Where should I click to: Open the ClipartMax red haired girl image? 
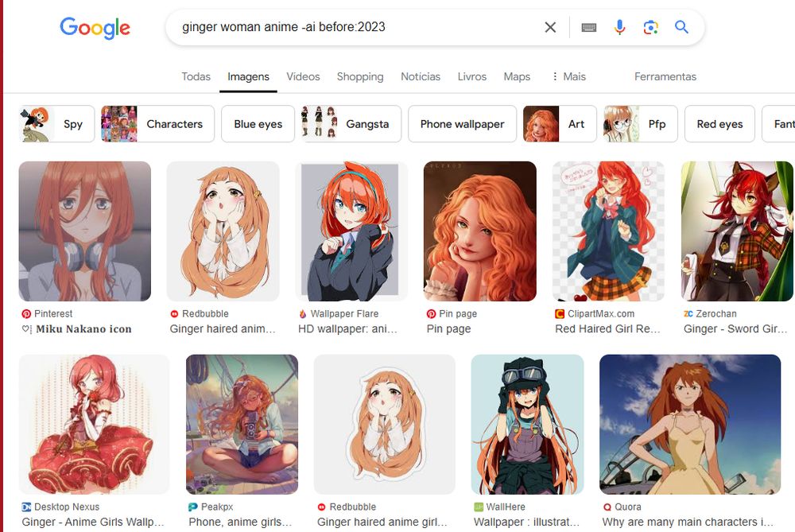click(608, 231)
